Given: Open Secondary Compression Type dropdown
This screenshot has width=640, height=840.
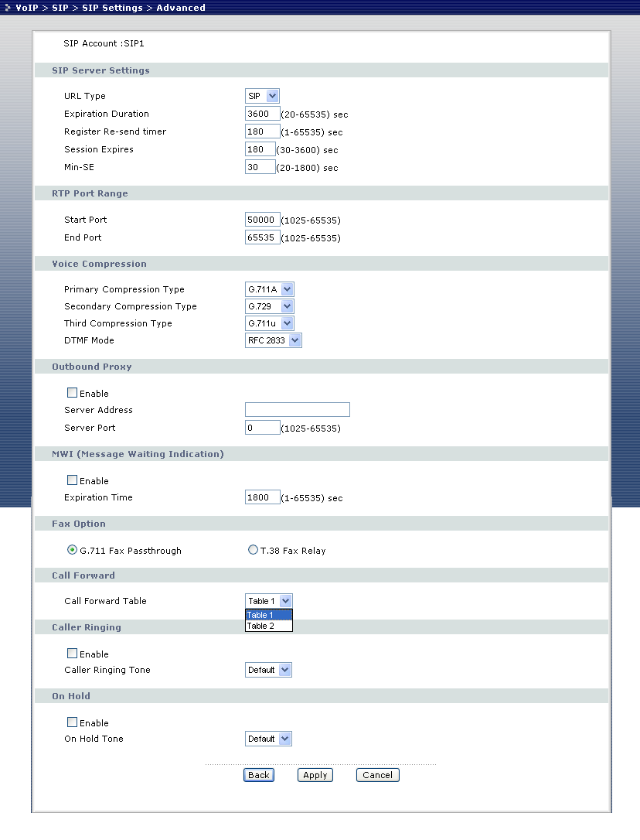Looking at the screenshot, I should click(270, 306).
